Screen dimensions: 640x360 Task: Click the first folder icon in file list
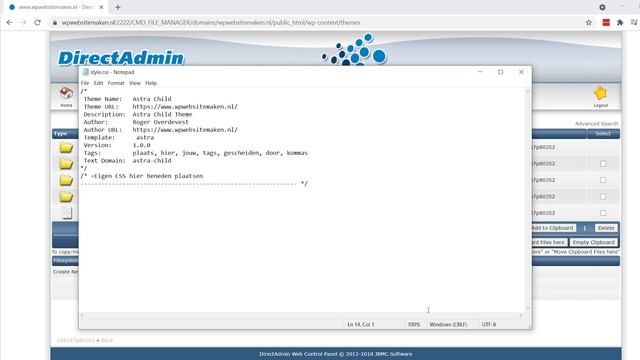click(x=66, y=147)
